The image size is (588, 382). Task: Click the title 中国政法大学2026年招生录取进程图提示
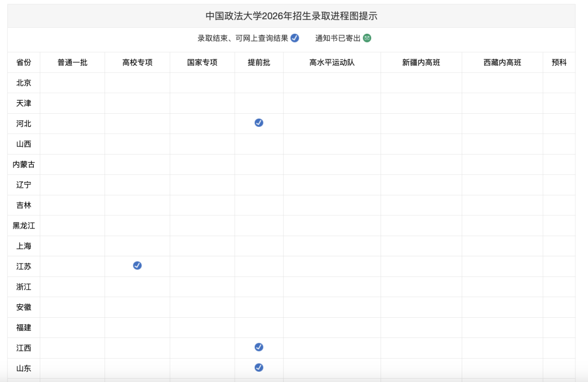tap(291, 16)
